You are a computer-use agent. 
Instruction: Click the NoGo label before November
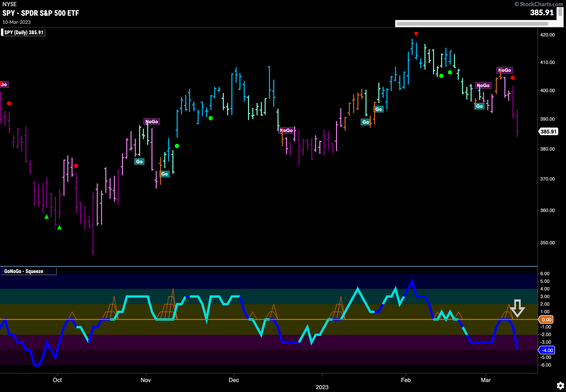point(151,122)
